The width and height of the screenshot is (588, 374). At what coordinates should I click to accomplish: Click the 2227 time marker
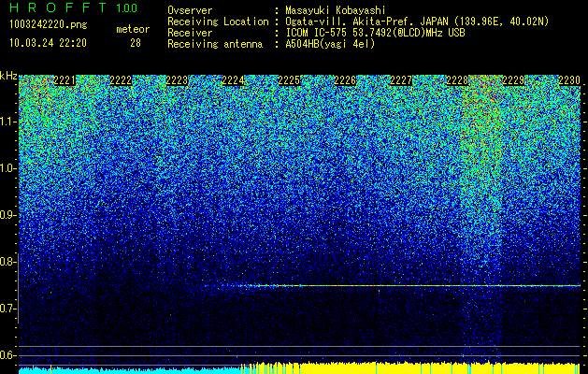(401, 80)
